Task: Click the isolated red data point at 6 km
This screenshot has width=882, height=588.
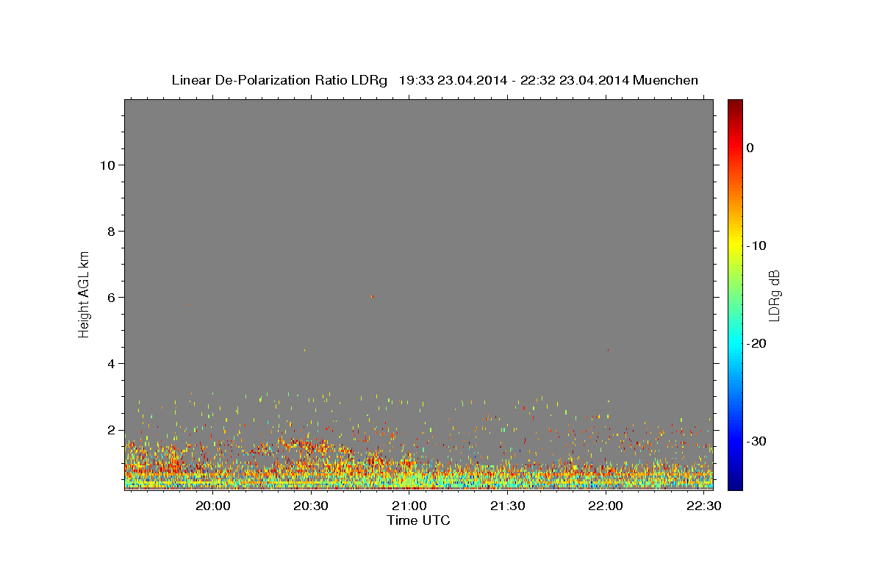Action: 372,296
